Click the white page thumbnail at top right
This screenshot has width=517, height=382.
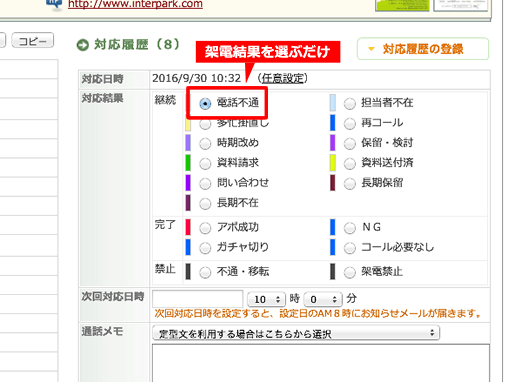(460, 5)
